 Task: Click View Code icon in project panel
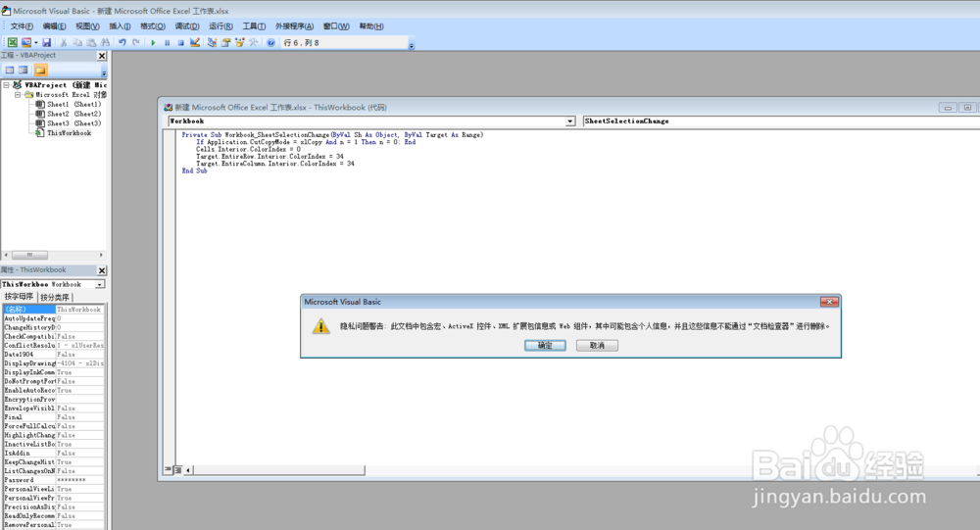10,70
